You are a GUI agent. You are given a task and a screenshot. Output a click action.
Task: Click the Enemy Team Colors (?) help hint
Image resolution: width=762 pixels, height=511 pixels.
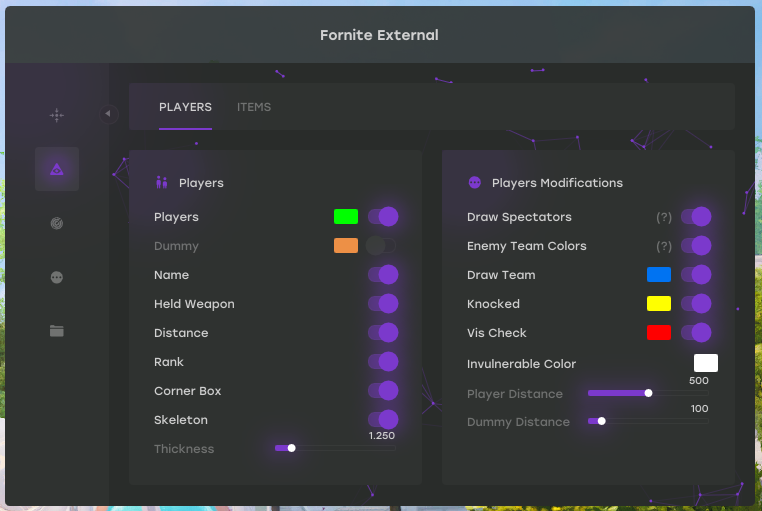(x=664, y=246)
